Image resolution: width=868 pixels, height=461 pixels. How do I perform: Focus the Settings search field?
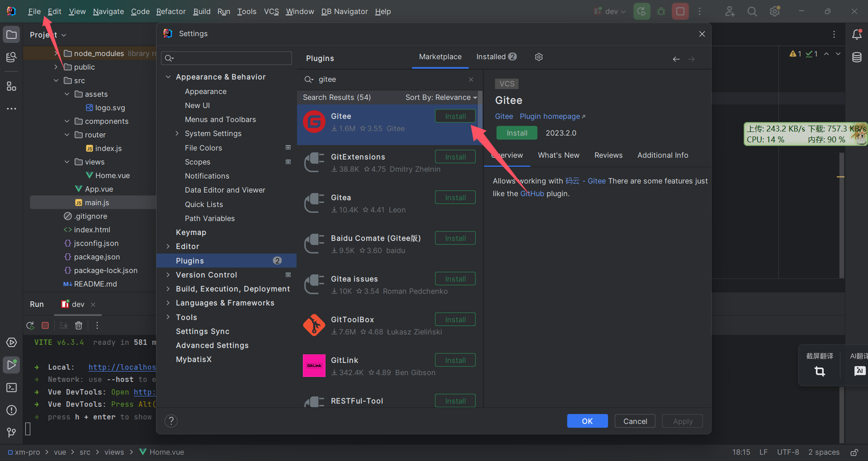226,58
